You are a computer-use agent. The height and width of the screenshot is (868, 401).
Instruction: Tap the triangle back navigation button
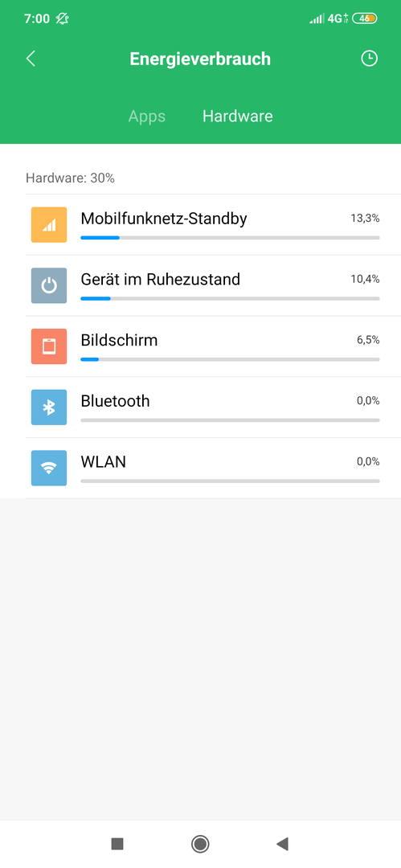click(283, 844)
